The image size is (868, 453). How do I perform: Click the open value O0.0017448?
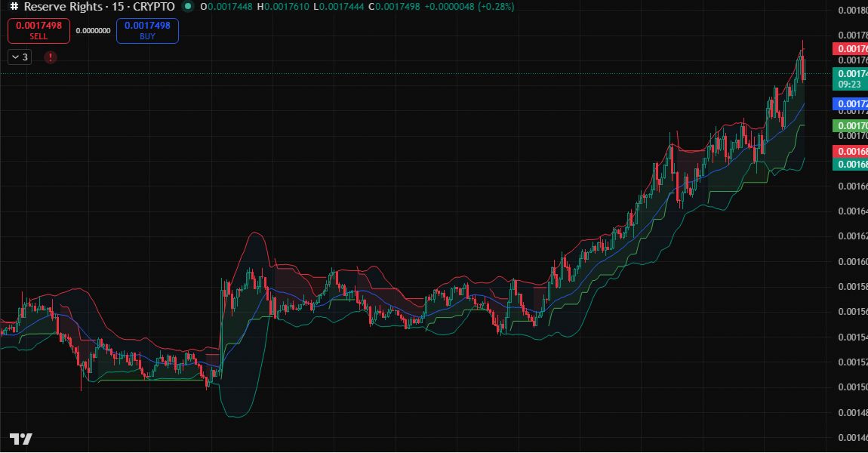point(226,7)
